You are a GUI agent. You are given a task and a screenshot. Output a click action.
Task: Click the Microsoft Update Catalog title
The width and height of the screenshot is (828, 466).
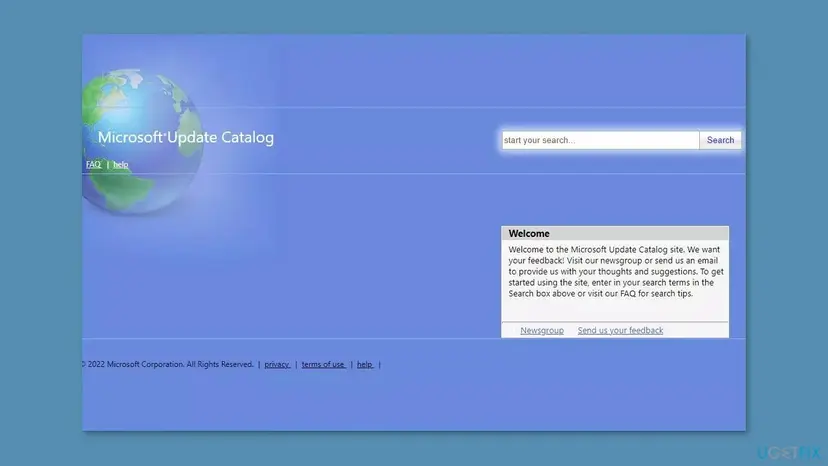(x=186, y=137)
